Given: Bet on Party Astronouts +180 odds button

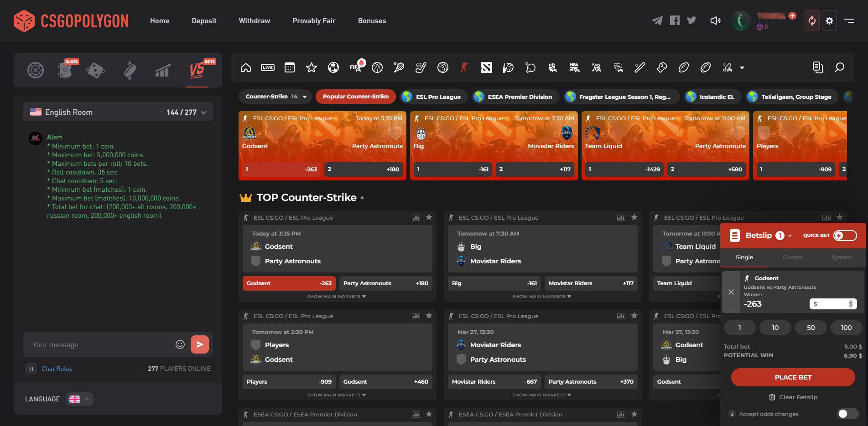Looking at the screenshot, I should click(385, 283).
